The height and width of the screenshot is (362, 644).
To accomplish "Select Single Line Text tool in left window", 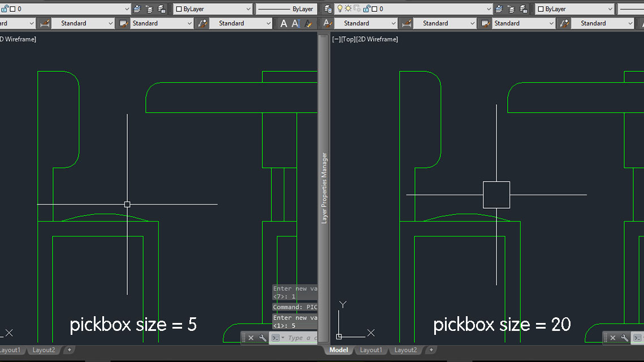I will point(296,23).
